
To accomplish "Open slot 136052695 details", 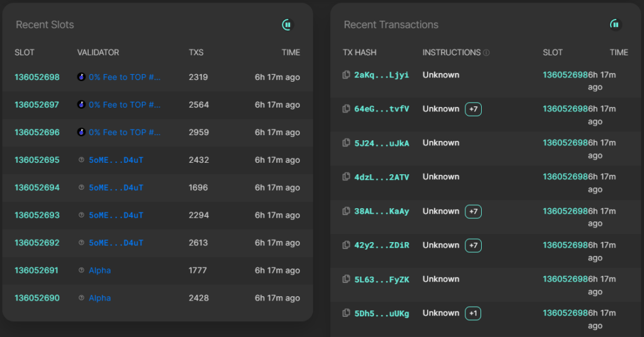I will tap(37, 160).
